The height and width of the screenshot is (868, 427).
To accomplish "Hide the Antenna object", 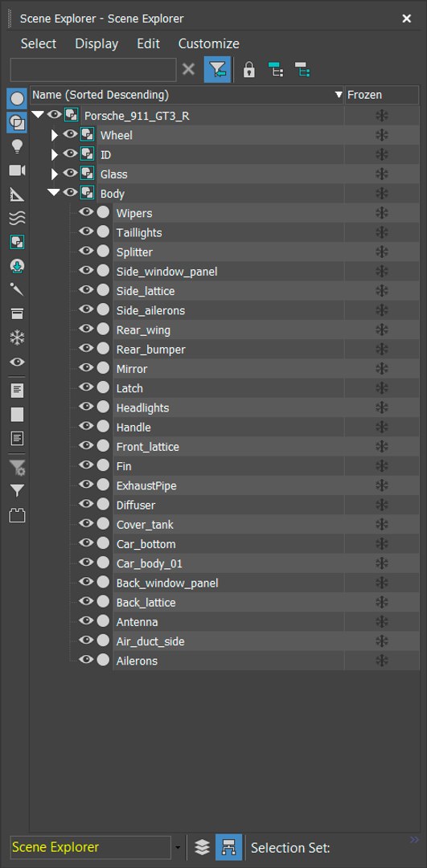I will 85,621.
